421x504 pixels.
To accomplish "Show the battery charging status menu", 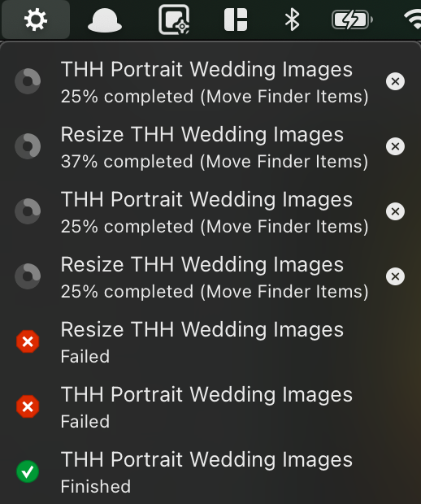I will pos(352,20).
